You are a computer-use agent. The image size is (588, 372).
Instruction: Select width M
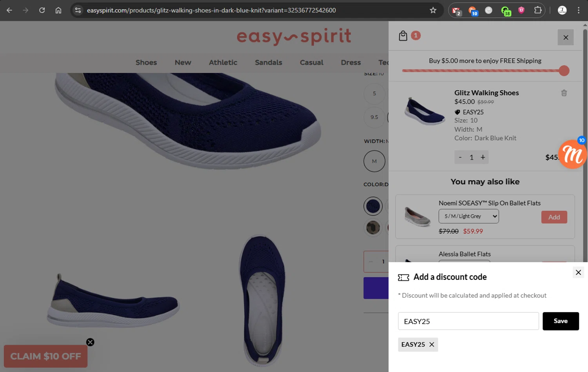click(x=374, y=161)
